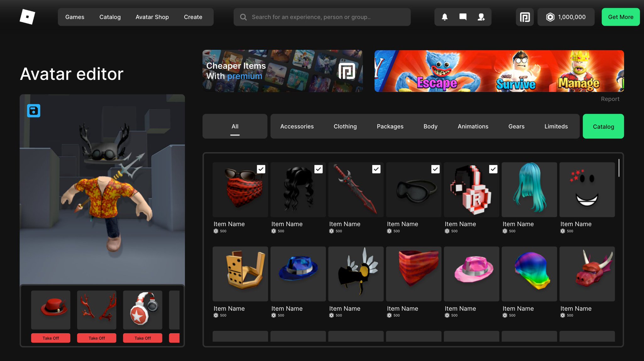Open the Cheaper Items With premium banner
Image resolution: width=644 pixels, height=361 pixels.
click(282, 71)
